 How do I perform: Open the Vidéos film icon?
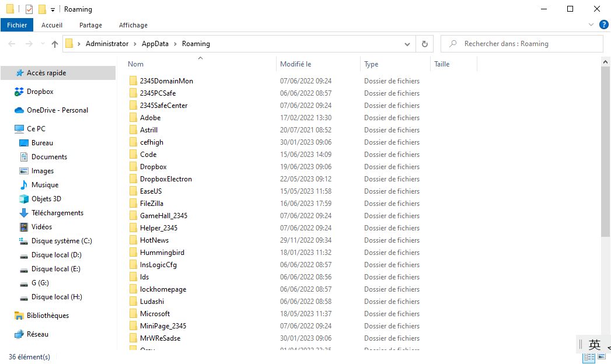[24, 227]
